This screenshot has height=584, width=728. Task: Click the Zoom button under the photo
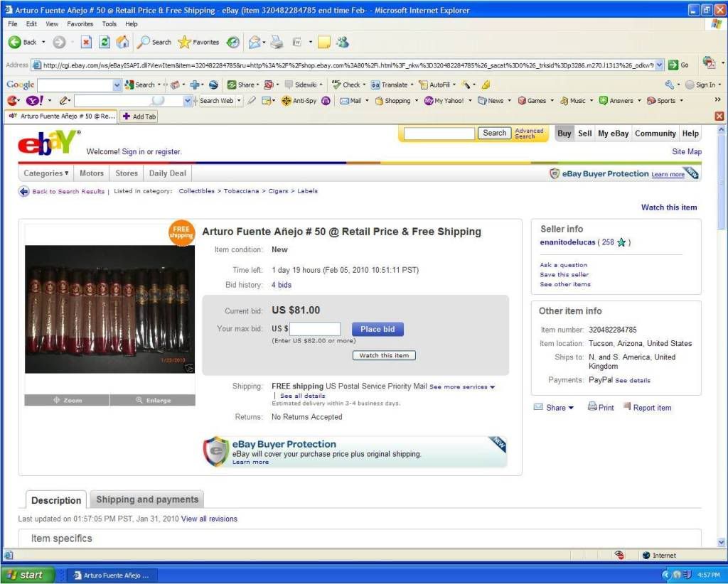point(68,400)
